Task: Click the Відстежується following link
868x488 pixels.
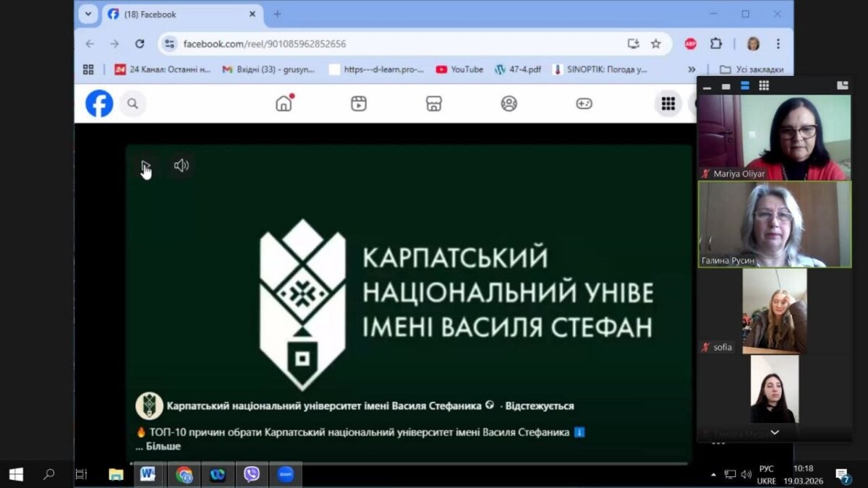Action: [540, 406]
